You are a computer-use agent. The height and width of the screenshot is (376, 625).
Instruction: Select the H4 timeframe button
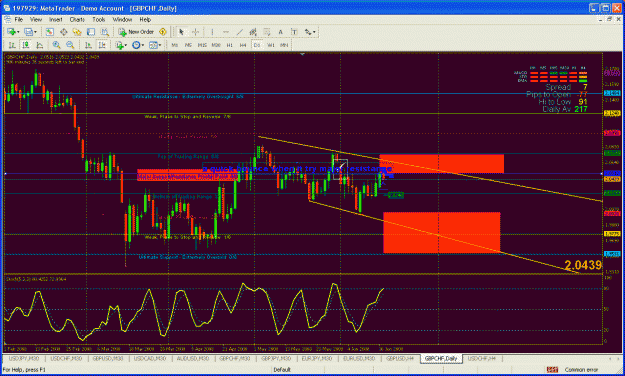click(243, 45)
